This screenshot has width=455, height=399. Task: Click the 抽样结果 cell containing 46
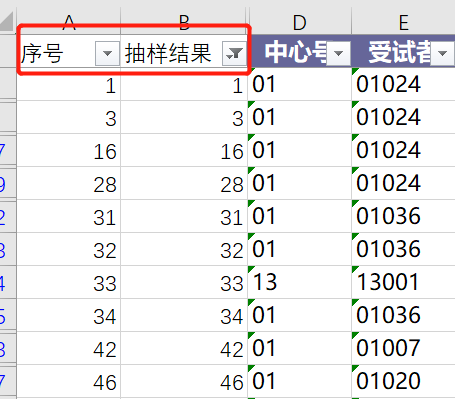click(184, 381)
